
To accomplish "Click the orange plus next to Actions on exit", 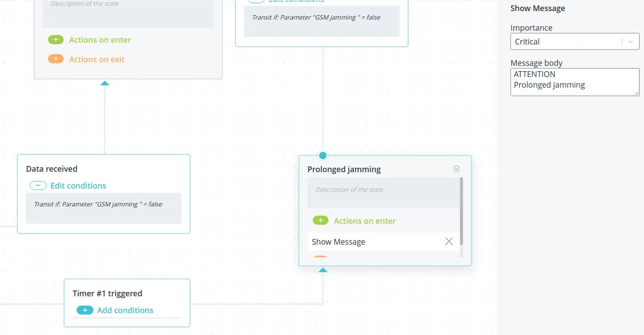I will [x=56, y=59].
